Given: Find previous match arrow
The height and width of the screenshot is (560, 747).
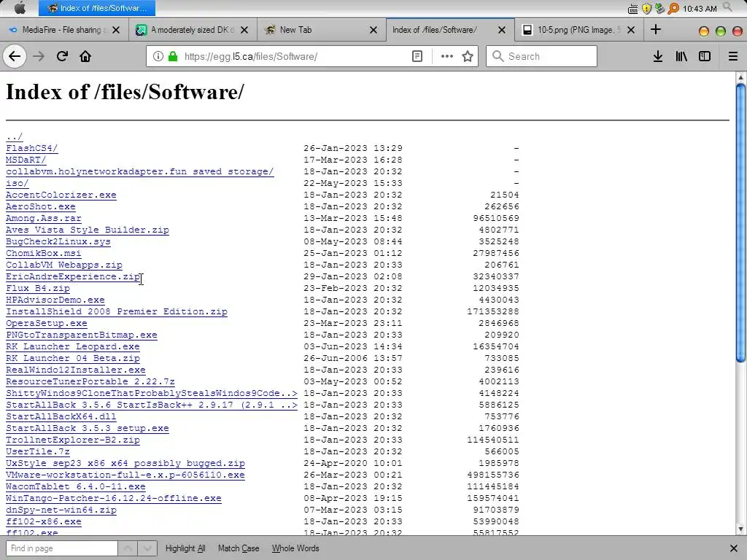Looking at the screenshot, I should [128, 548].
